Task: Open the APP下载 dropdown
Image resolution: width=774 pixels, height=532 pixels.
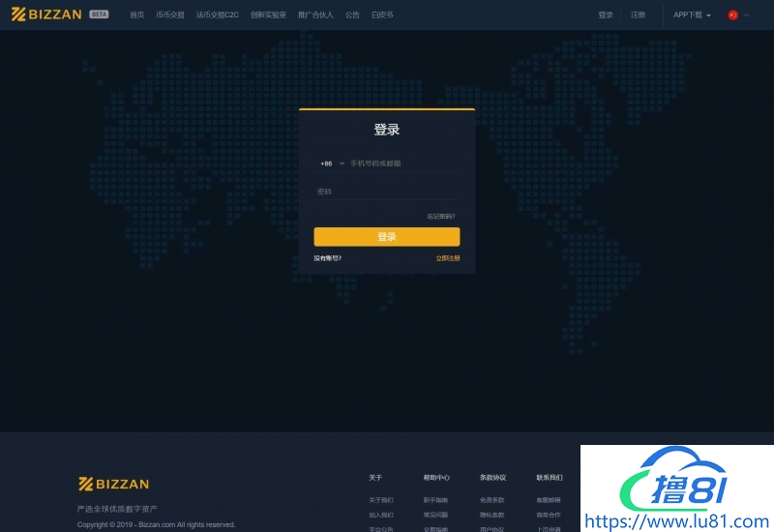Action: 692,15
